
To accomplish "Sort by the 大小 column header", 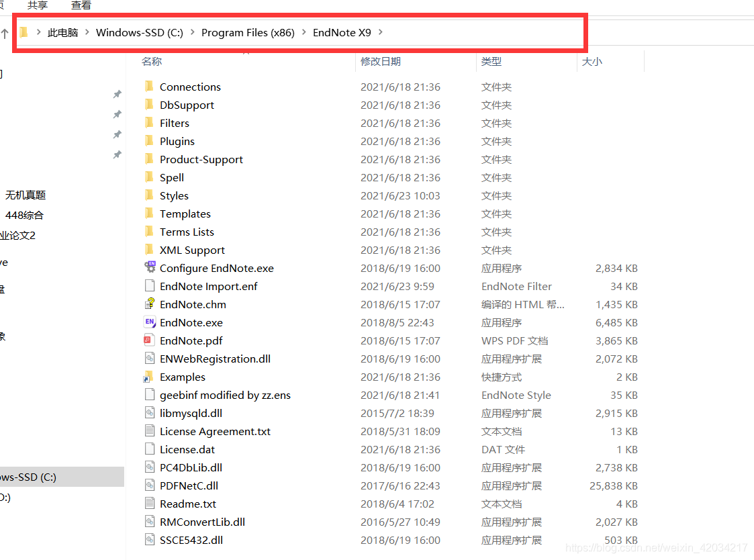I will (592, 61).
